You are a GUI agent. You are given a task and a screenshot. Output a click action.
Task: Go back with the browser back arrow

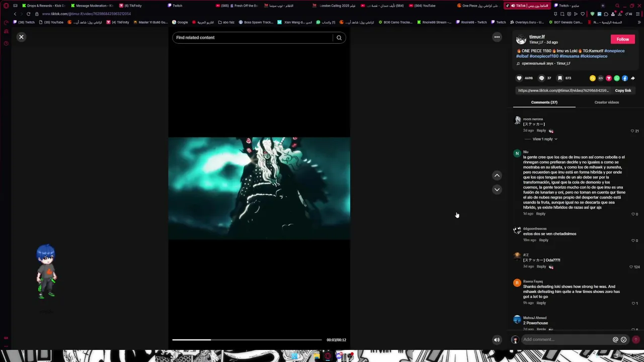click(15, 14)
